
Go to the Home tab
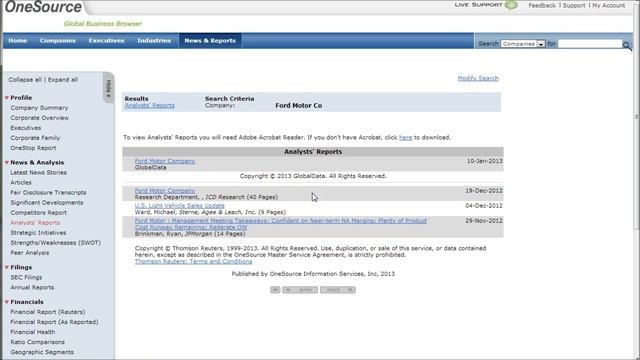coord(18,40)
